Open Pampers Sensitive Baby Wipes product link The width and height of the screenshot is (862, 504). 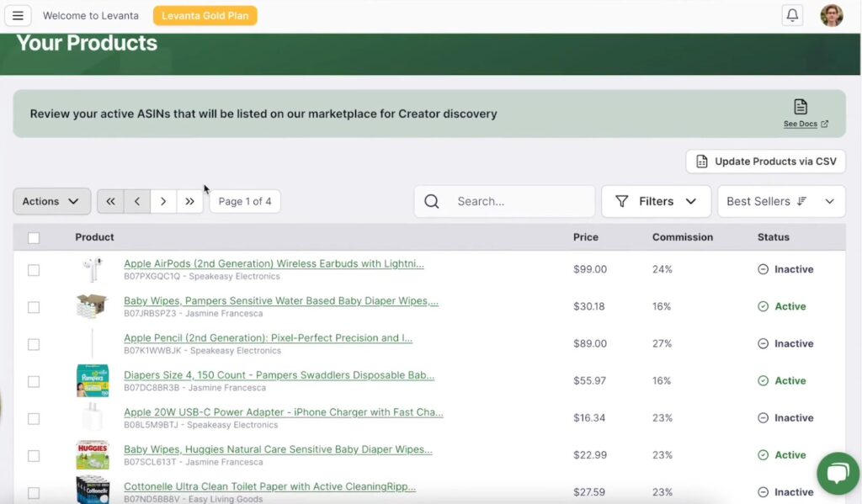pyautogui.click(x=281, y=300)
